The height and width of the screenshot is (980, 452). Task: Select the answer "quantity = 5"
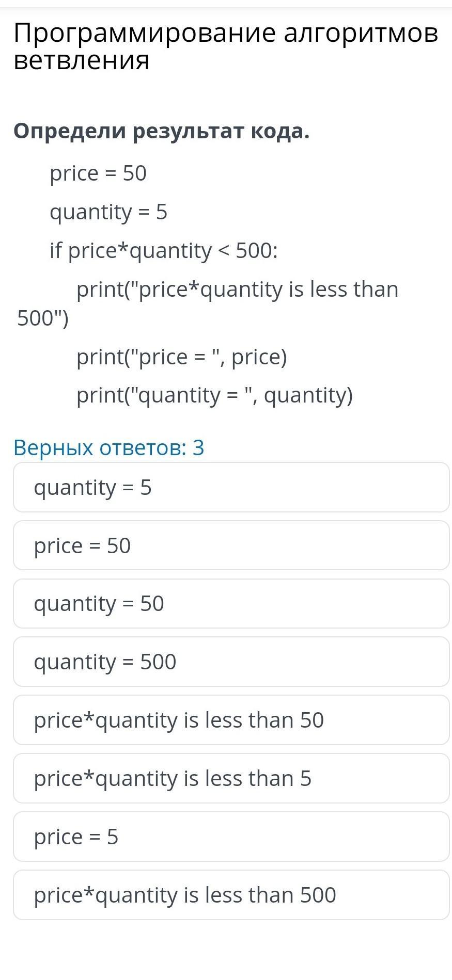click(231, 487)
